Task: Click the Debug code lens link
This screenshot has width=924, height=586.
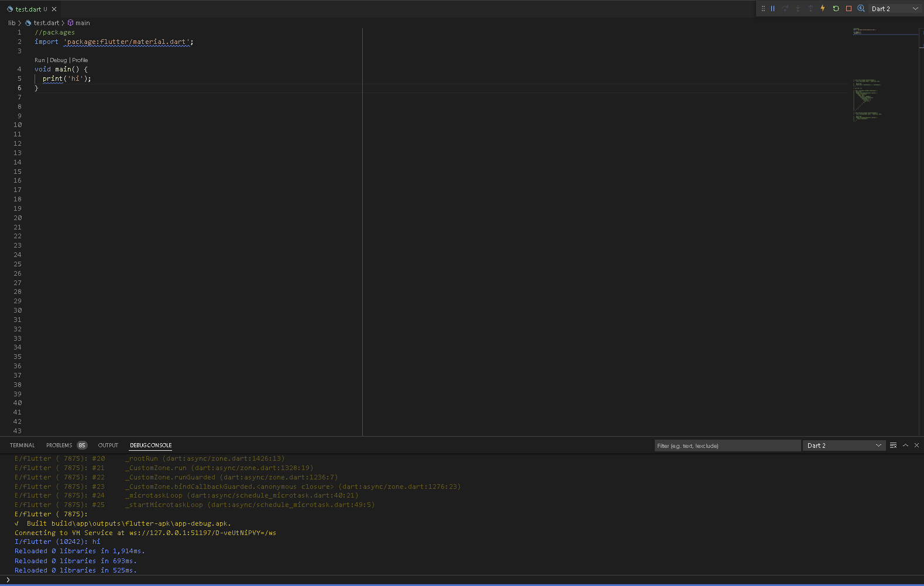Action: 59,60
